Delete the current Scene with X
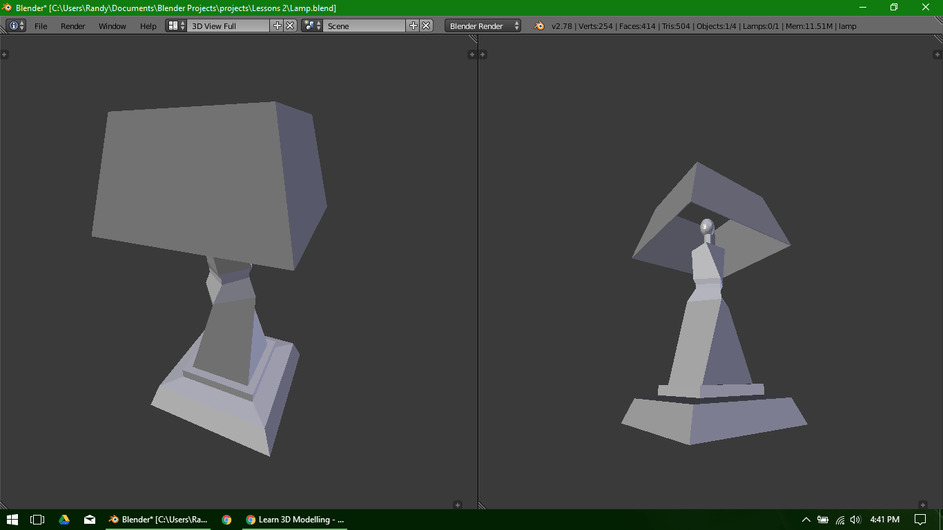Image resolution: width=943 pixels, height=530 pixels. 427,26
